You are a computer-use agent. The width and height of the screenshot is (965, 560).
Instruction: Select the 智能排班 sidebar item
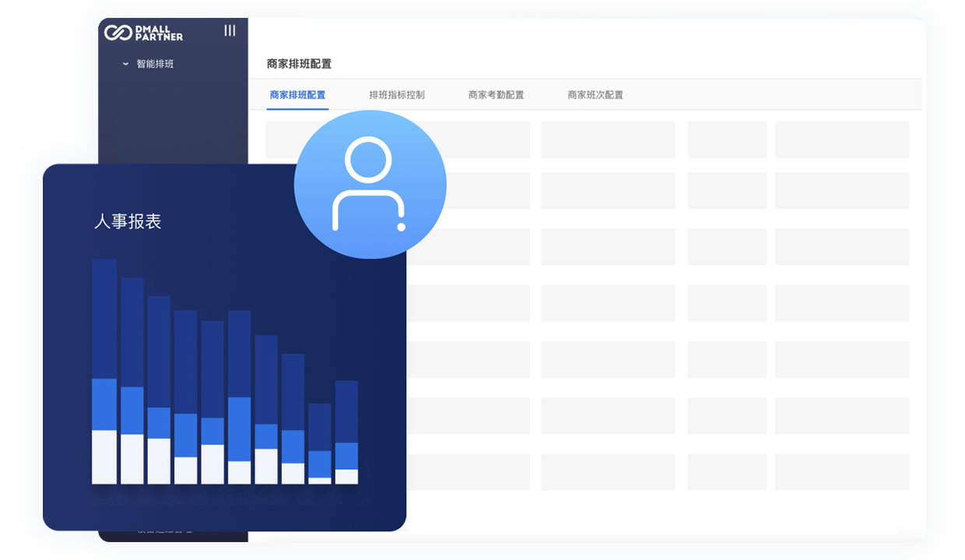pyautogui.click(x=155, y=64)
